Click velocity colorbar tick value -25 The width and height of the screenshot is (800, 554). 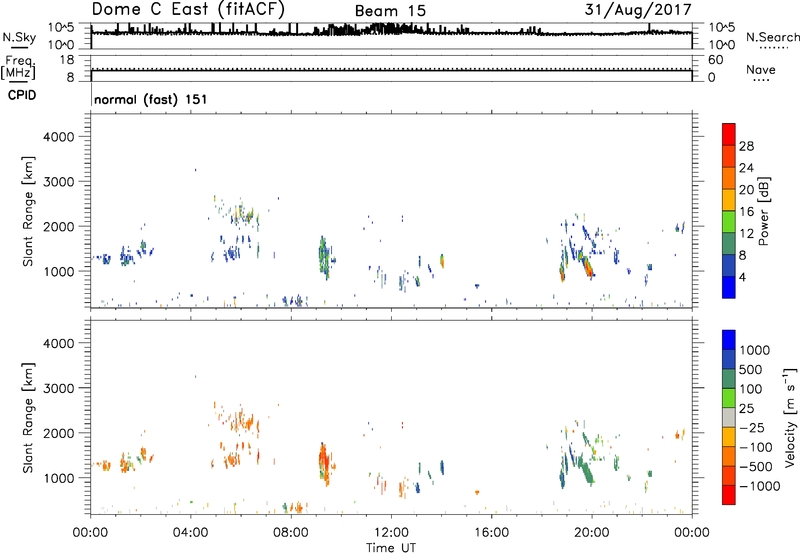point(752,428)
